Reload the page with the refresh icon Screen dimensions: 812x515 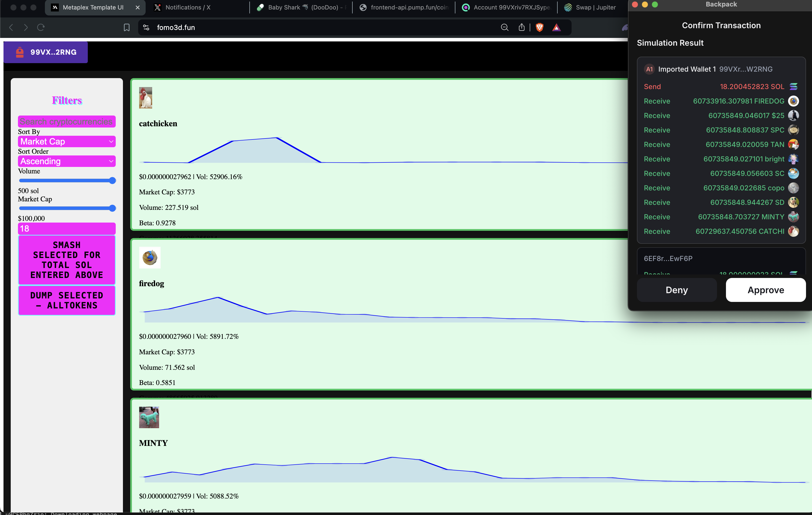point(41,27)
